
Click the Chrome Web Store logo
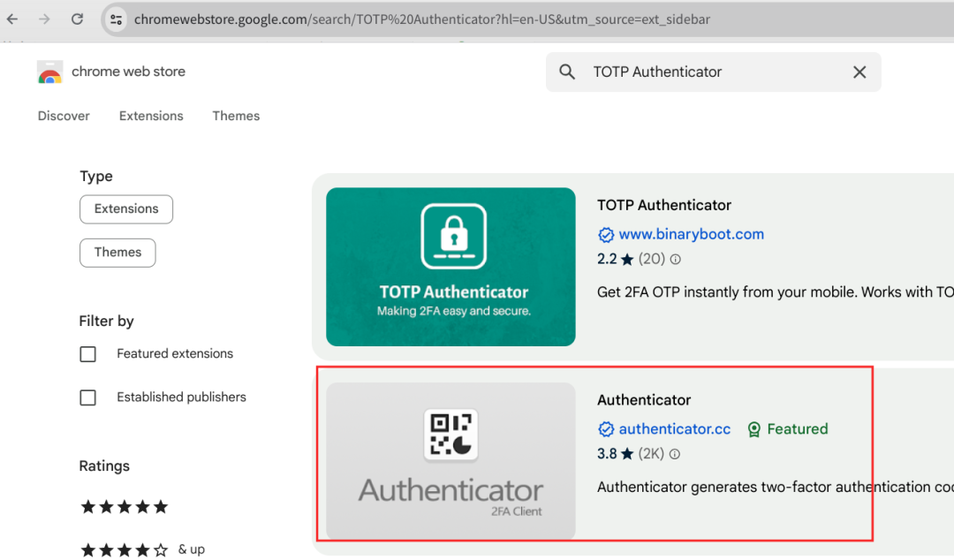pyautogui.click(x=50, y=72)
